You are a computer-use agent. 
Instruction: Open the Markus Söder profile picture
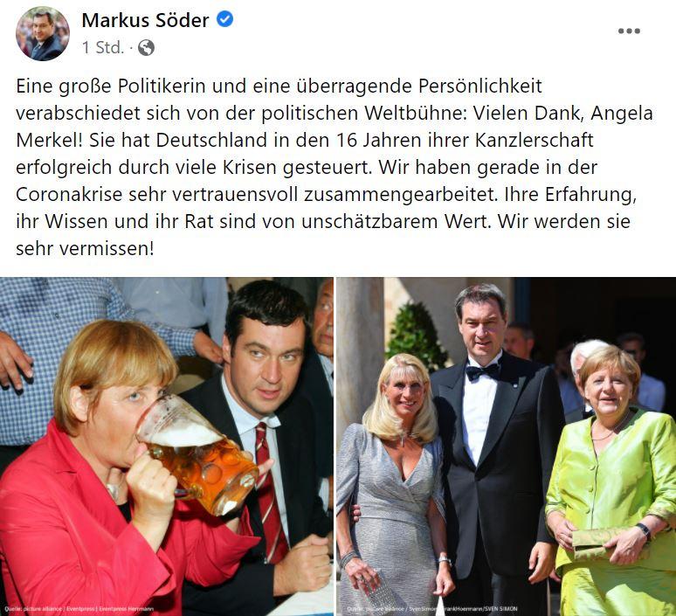pos(42,33)
